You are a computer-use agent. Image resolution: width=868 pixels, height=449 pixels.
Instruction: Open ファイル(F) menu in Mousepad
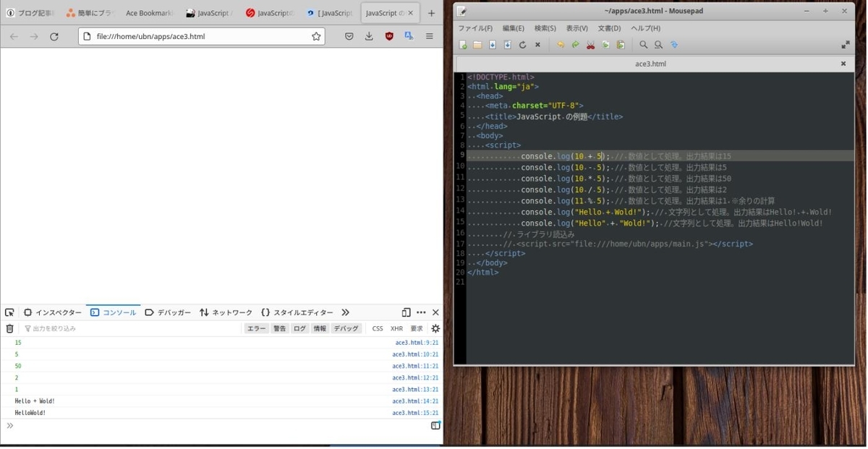pos(475,28)
